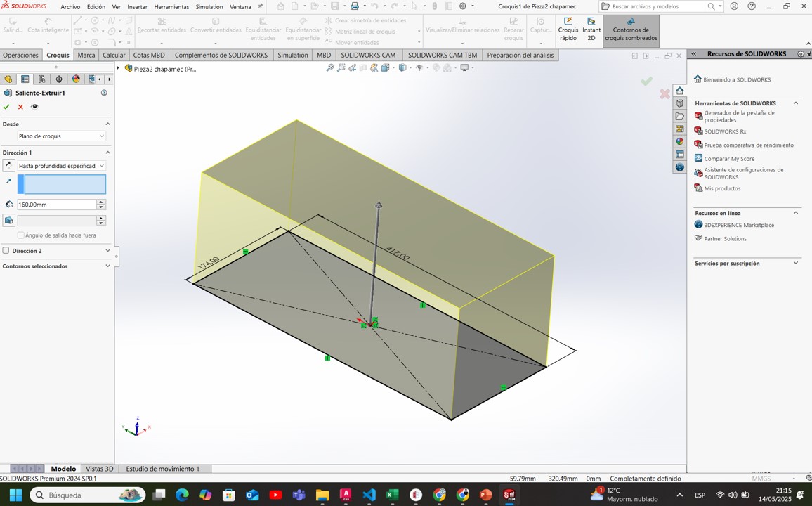Click the draft angle input field
This screenshot has width=812, height=506.
[x=56, y=221]
